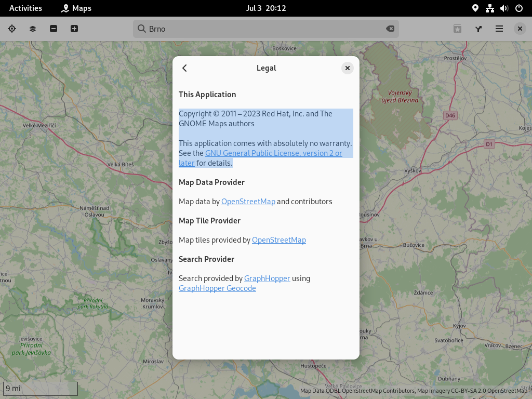Open the OpenStreetMap map tiles link

[279, 240]
